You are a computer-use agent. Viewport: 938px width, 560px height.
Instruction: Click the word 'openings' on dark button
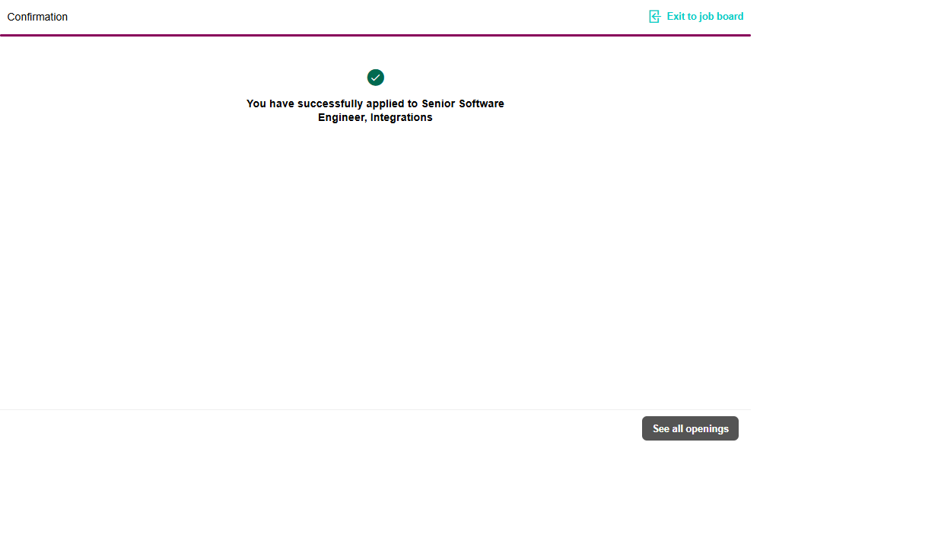[x=707, y=428]
